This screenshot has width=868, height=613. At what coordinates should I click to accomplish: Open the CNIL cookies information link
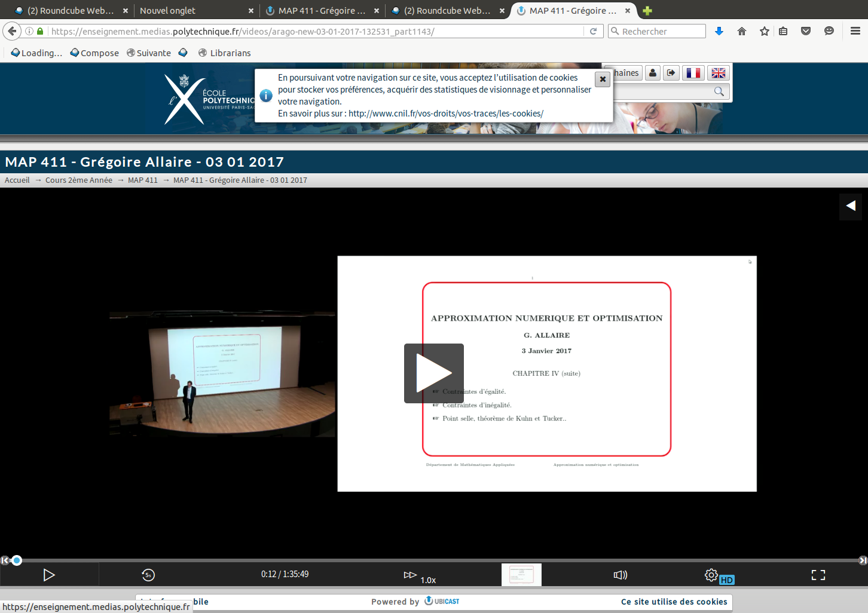[446, 114]
